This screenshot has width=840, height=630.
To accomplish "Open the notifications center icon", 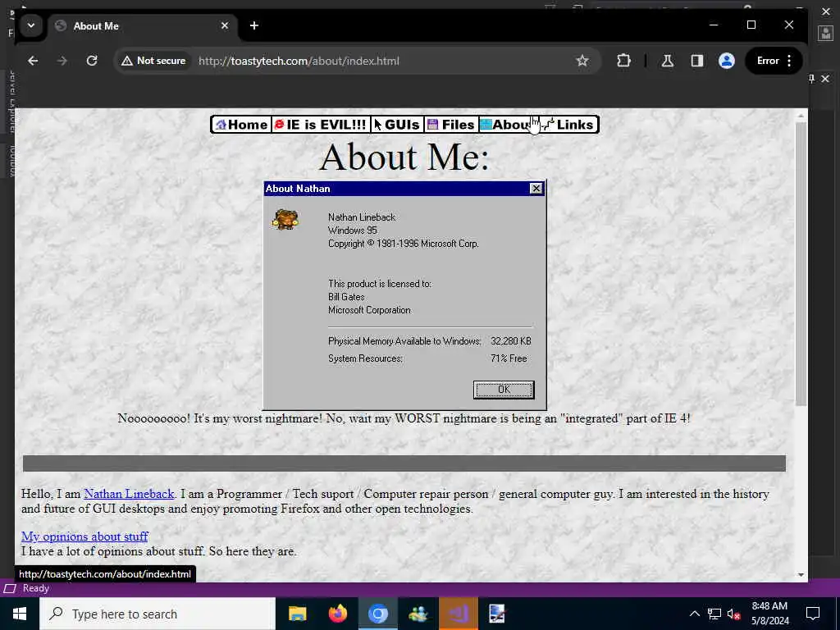I will [813, 614].
